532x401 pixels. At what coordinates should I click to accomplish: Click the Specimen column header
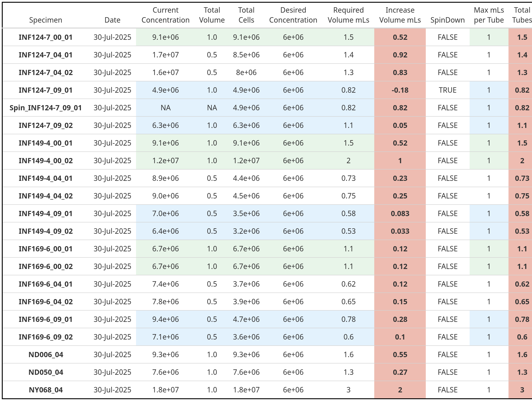click(x=45, y=20)
